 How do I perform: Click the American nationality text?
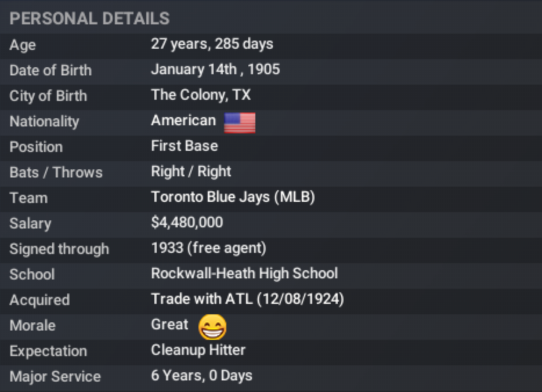coord(183,121)
